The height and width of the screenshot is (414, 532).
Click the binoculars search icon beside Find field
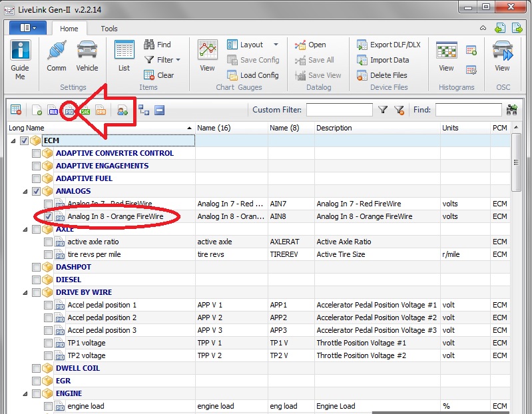coord(512,110)
